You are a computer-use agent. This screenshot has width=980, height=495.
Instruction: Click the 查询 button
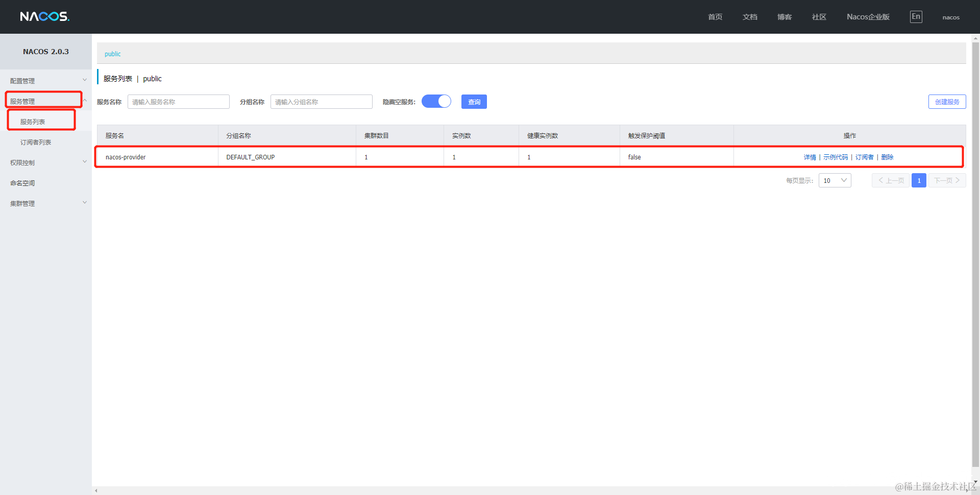pos(474,102)
